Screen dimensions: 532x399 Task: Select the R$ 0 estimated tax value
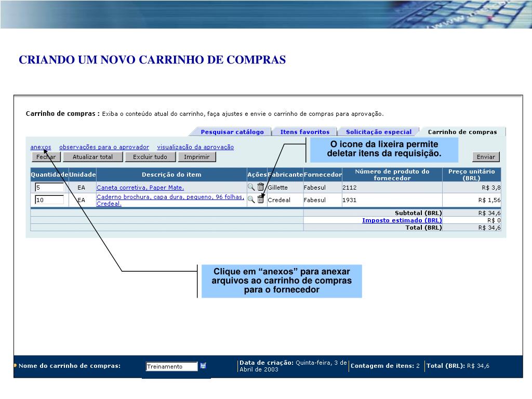pyautogui.click(x=494, y=220)
